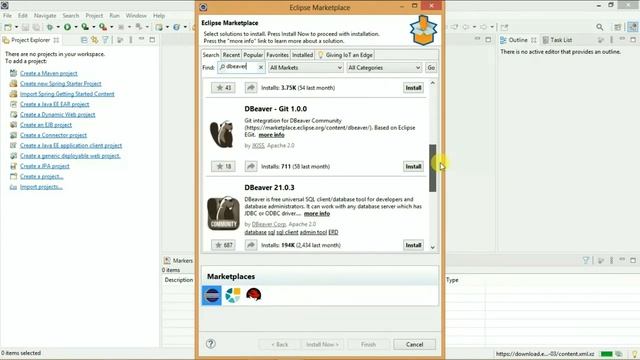Click the share arrow icon for DBeaver 21.0.3
The width and height of the screenshot is (640, 360).
[x=251, y=245]
